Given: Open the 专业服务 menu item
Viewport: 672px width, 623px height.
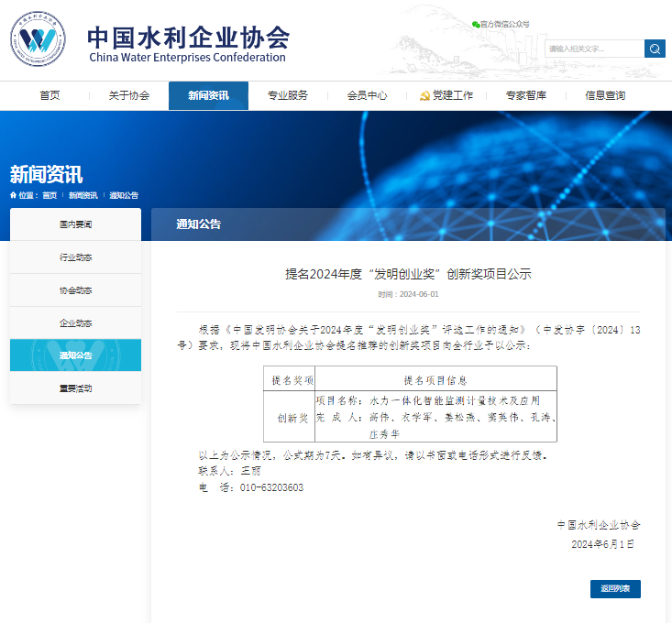Looking at the screenshot, I should tap(288, 95).
